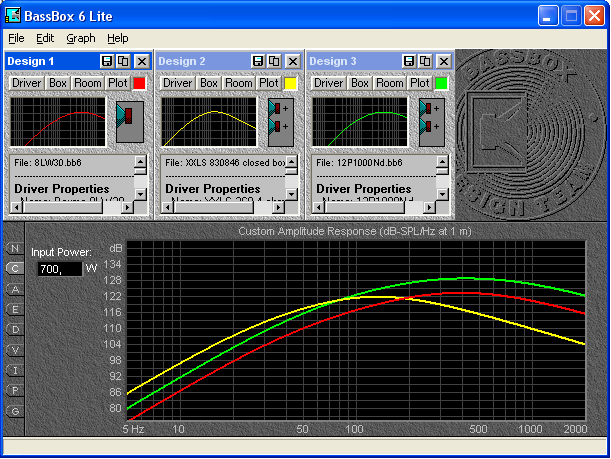Click Box button in Design 3

359,83
